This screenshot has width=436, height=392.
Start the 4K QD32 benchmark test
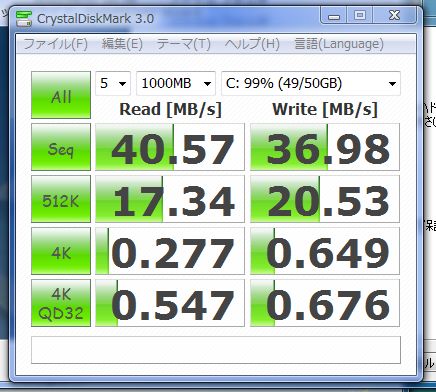[x=61, y=303]
